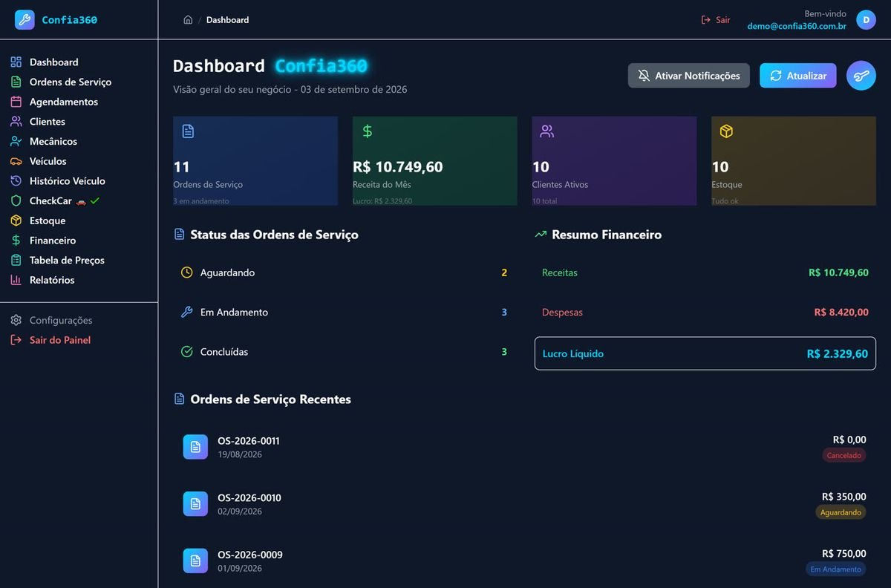
Task: Click the Em Andamento wrench icon
Action: coord(187,312)
